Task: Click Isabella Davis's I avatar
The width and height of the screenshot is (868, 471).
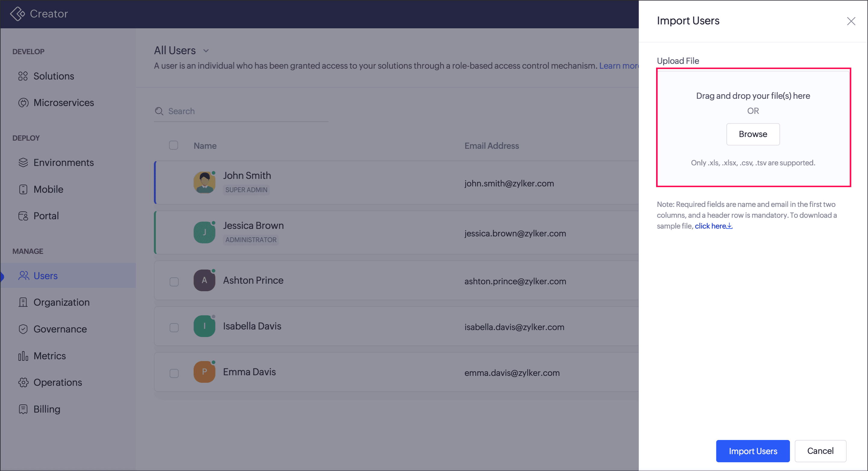Action: (204, 326)
